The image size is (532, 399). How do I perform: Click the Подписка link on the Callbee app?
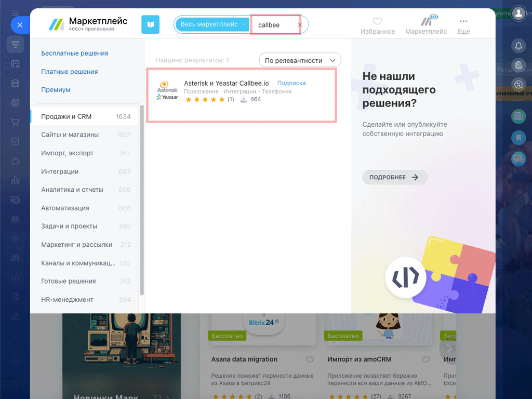(292, 83)
